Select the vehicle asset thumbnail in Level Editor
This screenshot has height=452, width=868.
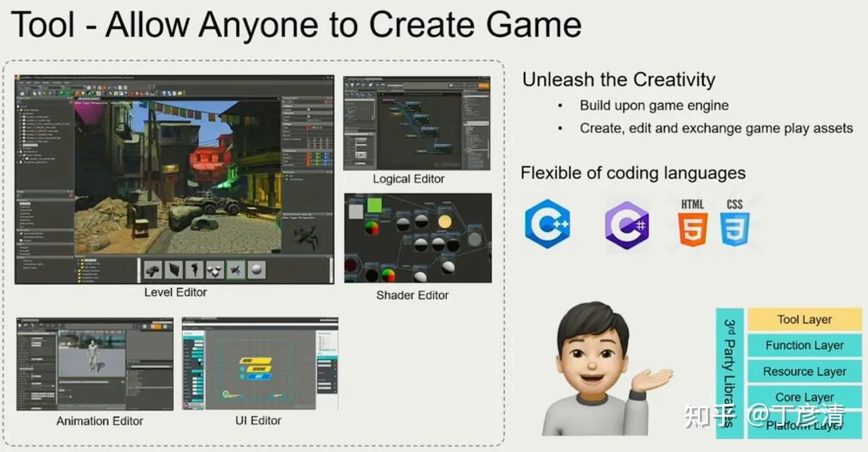(x=153, y=269)
